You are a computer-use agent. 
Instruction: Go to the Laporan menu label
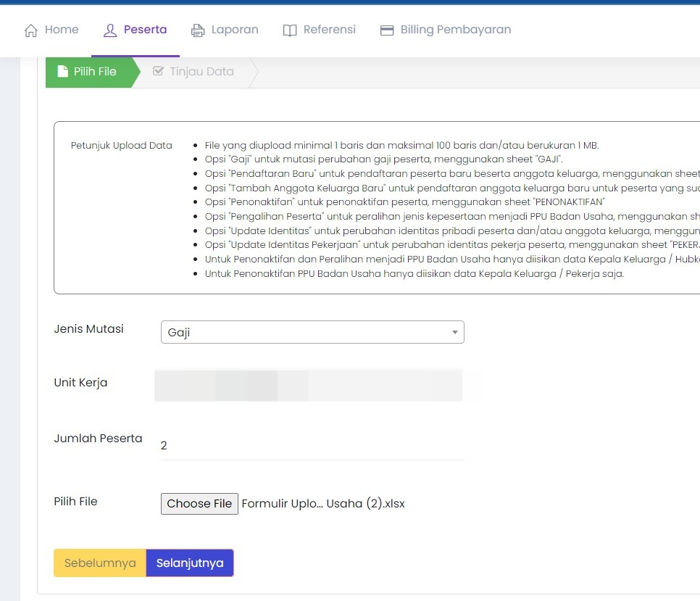click(235, 30)
